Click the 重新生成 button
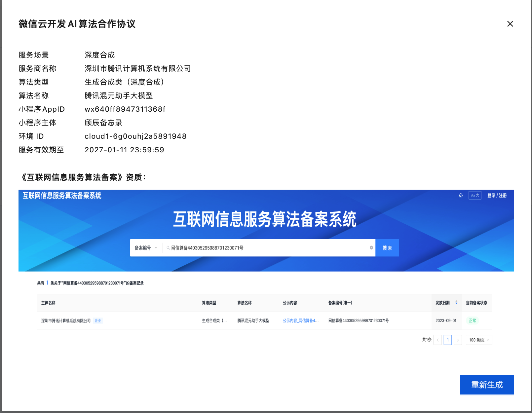The image size is (532, 413). (x=487, y=385)
